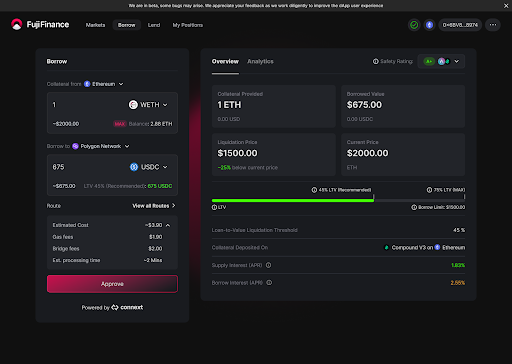Screen dimensions: 512x364
Task: Click the green LTV progress bar
Action: click(293, 200)
